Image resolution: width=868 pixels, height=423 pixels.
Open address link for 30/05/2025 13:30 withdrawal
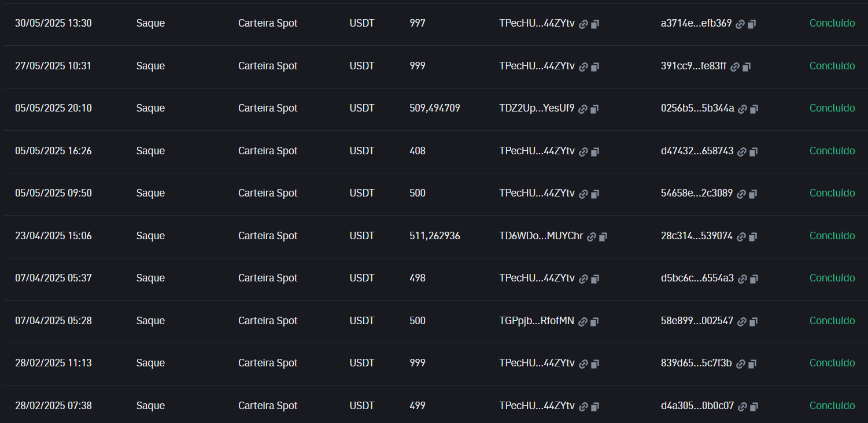(x=583, y=24)
